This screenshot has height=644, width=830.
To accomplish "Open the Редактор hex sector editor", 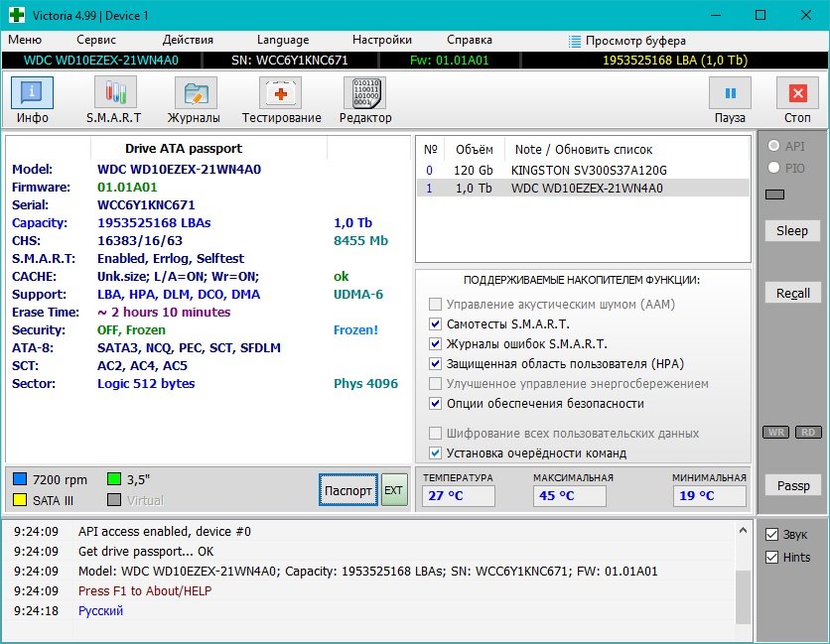I will coord(365,100).
